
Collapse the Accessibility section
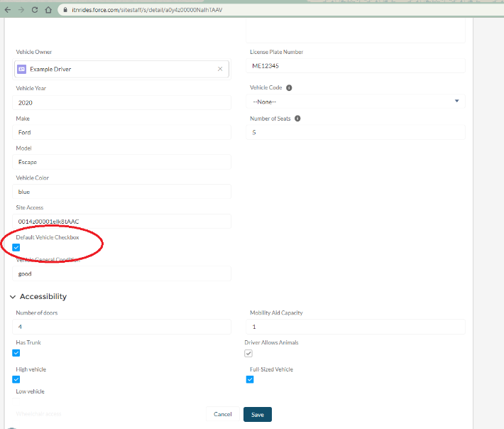pos(13,297)
